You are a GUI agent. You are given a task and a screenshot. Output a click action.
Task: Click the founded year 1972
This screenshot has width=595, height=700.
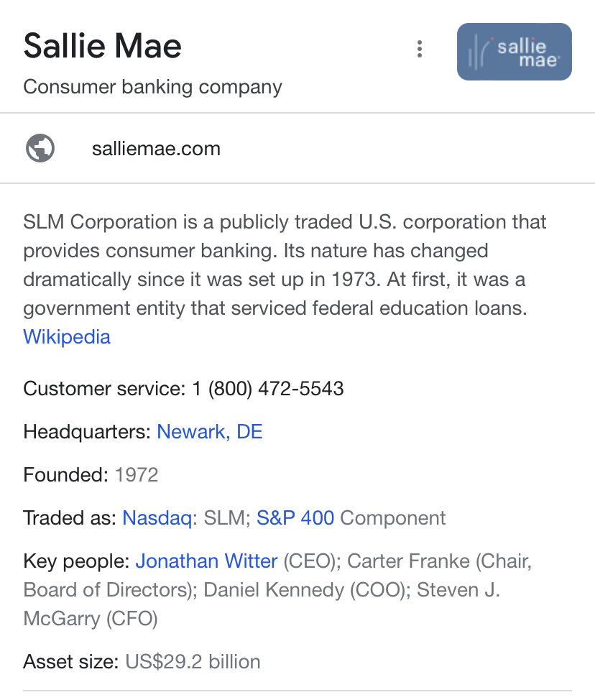coord(136,474)
